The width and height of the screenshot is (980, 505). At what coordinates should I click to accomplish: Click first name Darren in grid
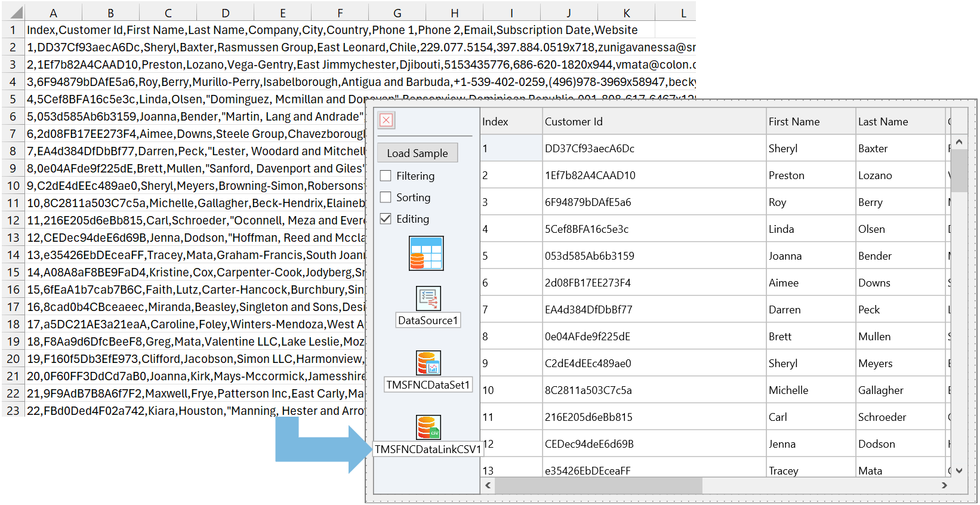click(810, 309)
